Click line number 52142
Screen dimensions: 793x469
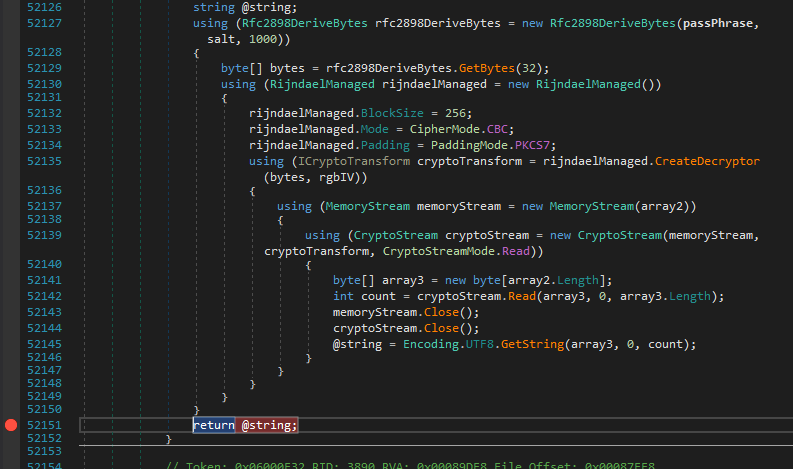[45, 296]
